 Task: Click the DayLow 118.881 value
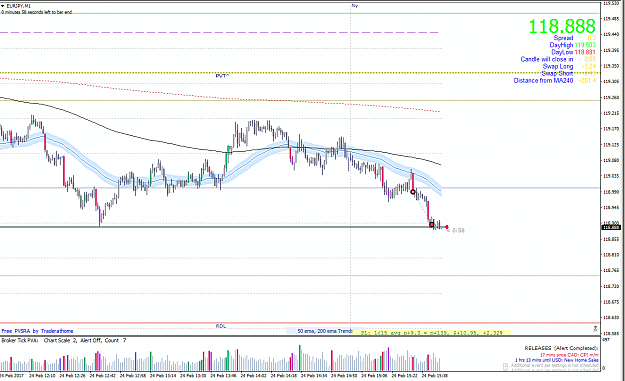coord(585,52)
